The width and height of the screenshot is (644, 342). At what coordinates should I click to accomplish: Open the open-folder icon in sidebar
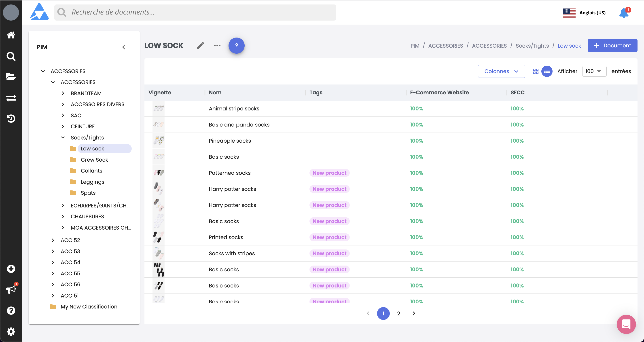point(11,76)
